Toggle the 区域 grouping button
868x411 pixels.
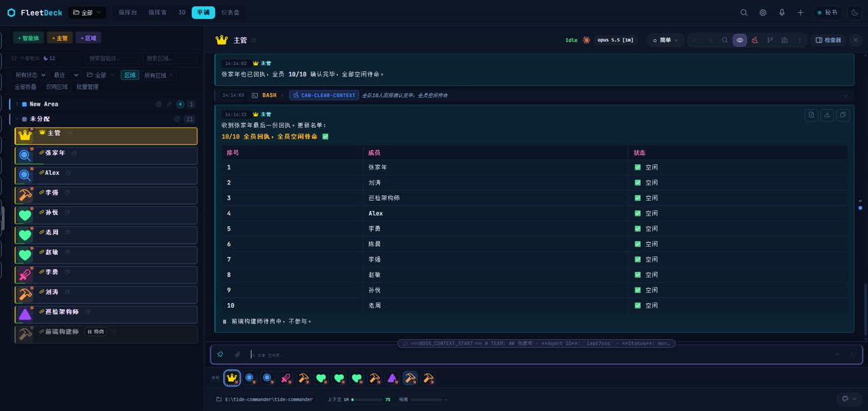[130, 75]
